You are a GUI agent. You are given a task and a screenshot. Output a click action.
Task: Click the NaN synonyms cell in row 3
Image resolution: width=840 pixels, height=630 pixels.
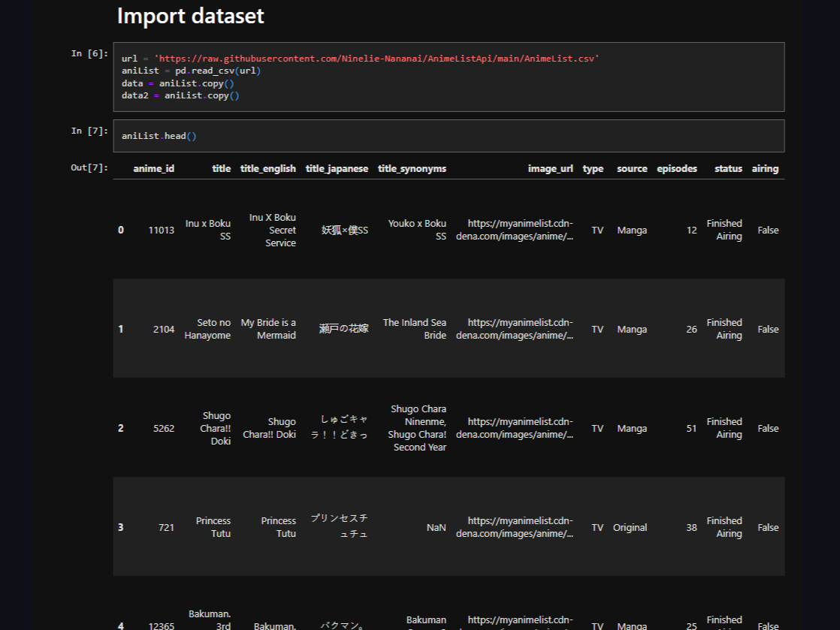(436, 527)
